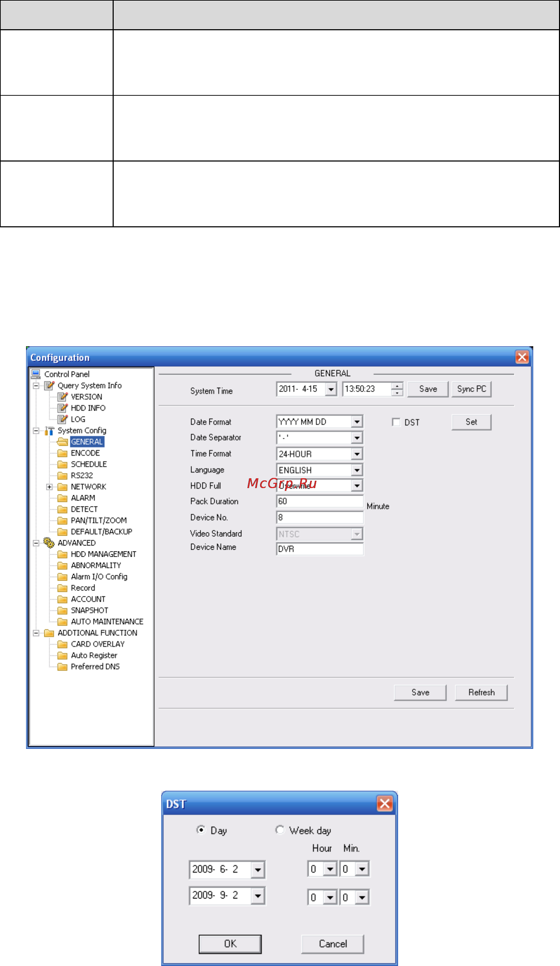Click the LOG document icon
The height and width of the screenshot is (966, 560).
pos(63,419)
